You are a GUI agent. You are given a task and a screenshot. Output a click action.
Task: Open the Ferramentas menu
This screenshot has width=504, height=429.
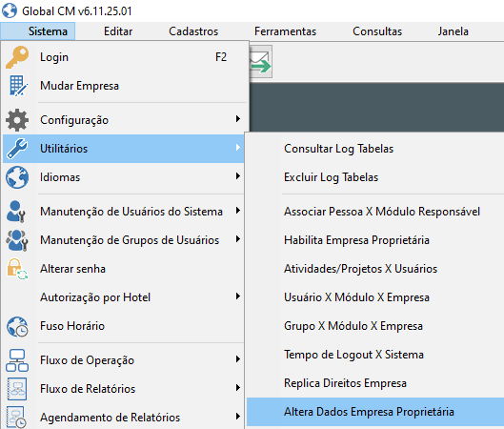point(286,31)
